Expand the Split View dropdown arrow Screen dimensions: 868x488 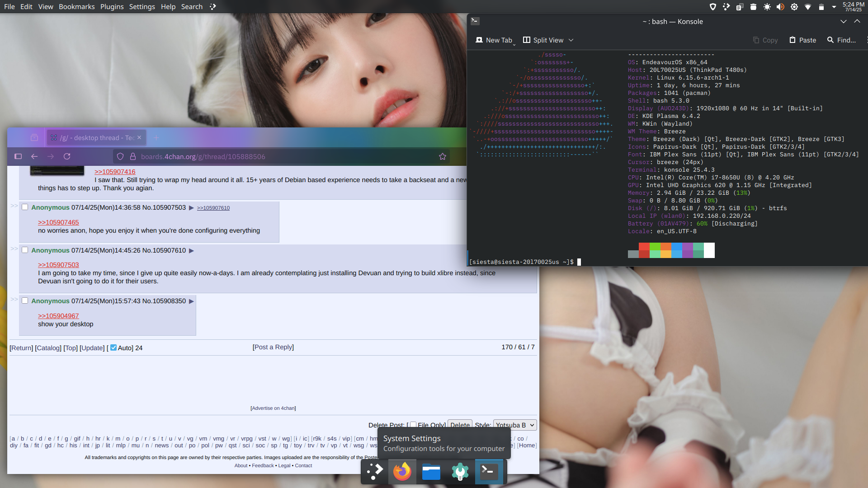[571, 40]
